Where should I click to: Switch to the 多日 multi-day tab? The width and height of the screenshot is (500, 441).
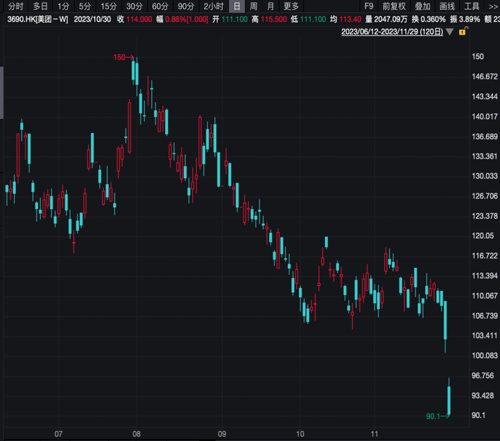click(40, 6)
